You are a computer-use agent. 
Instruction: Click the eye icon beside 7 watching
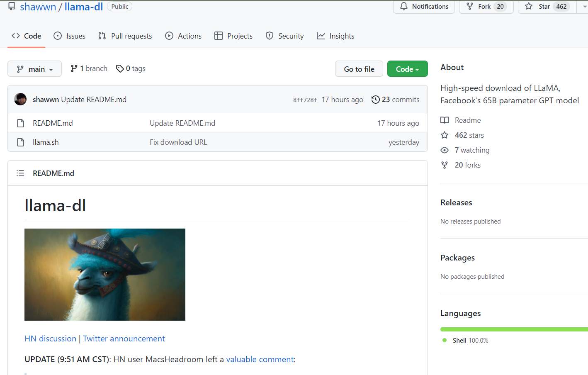tap(445, 150)
